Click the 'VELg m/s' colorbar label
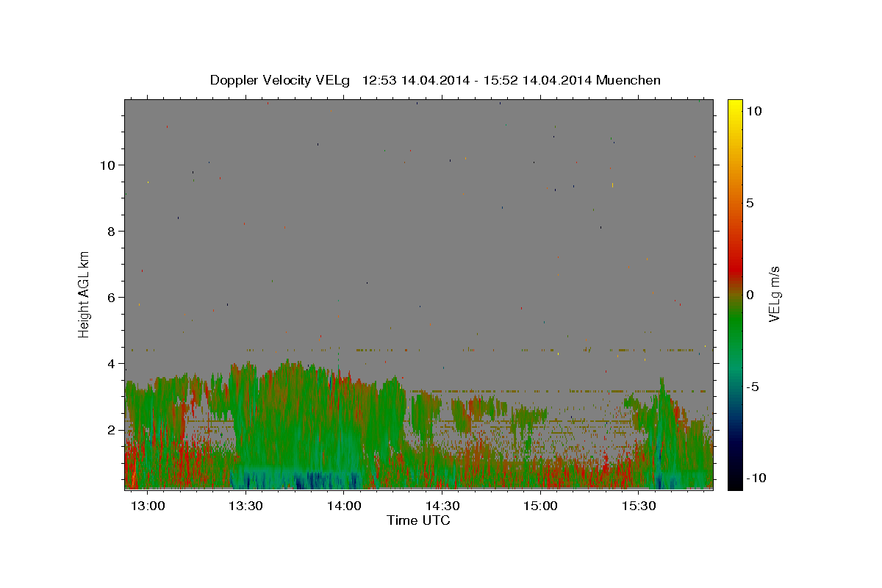882x588 pixels. click(774, 294)
